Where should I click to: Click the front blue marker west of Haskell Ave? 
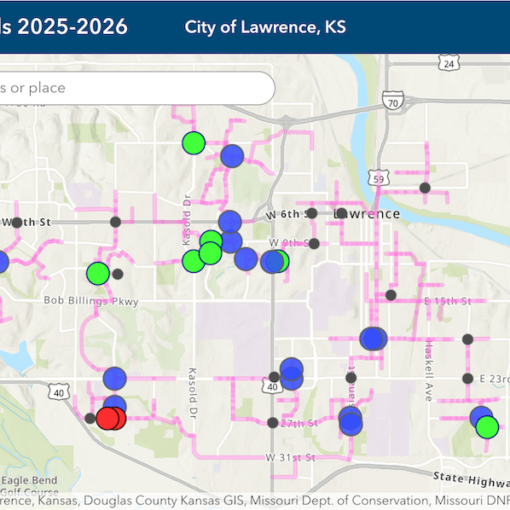[x=371, y=339]
